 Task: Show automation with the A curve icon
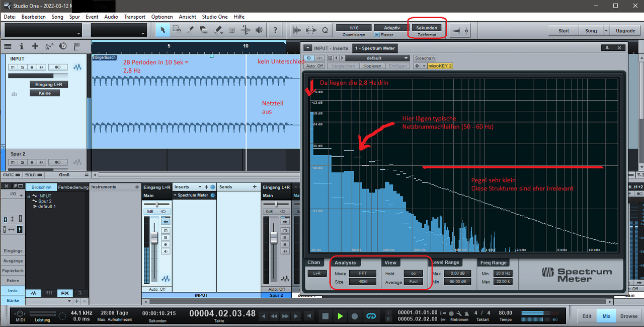pos(49,46)
